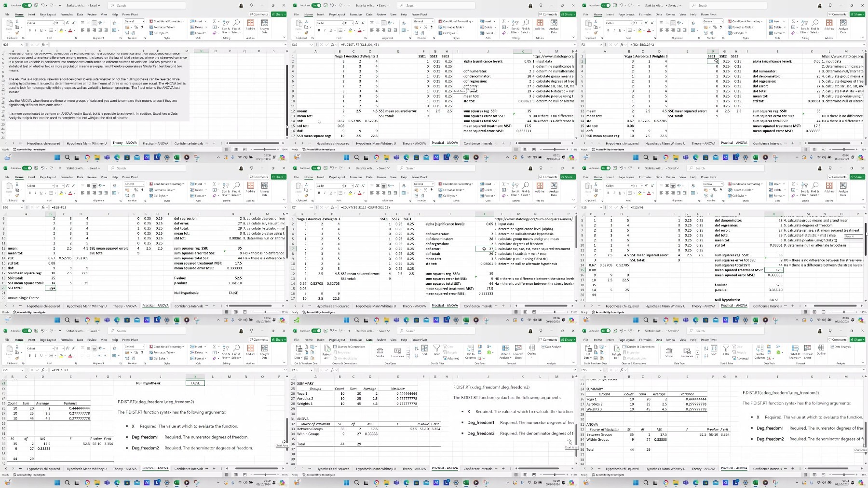Toggle the AutoSave switch in the K15 window
This screenshot has width=868, height=488.
tap(606, 168)
